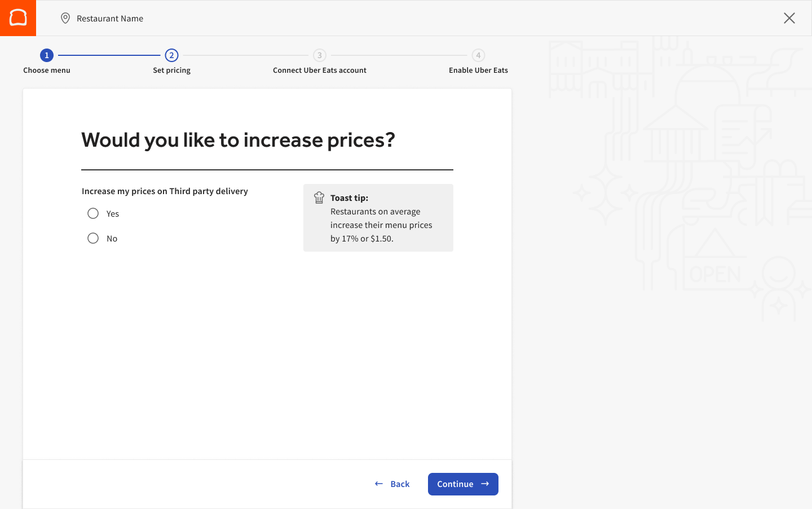Select the Yes radio button

[93, 213]
